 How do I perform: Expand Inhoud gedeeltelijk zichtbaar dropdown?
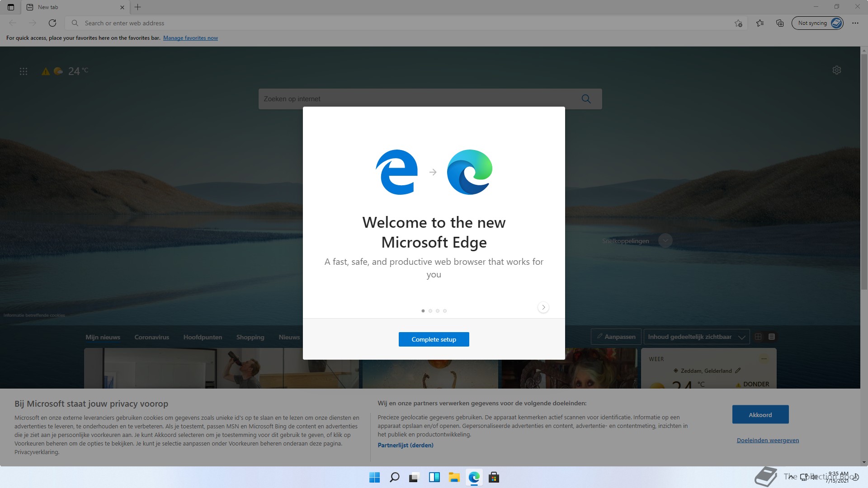coord(697,337)
